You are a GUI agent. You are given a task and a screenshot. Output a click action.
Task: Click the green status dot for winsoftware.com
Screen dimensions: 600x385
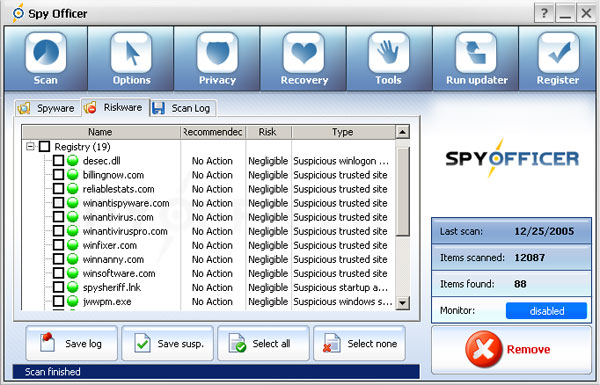click(72, 273)
